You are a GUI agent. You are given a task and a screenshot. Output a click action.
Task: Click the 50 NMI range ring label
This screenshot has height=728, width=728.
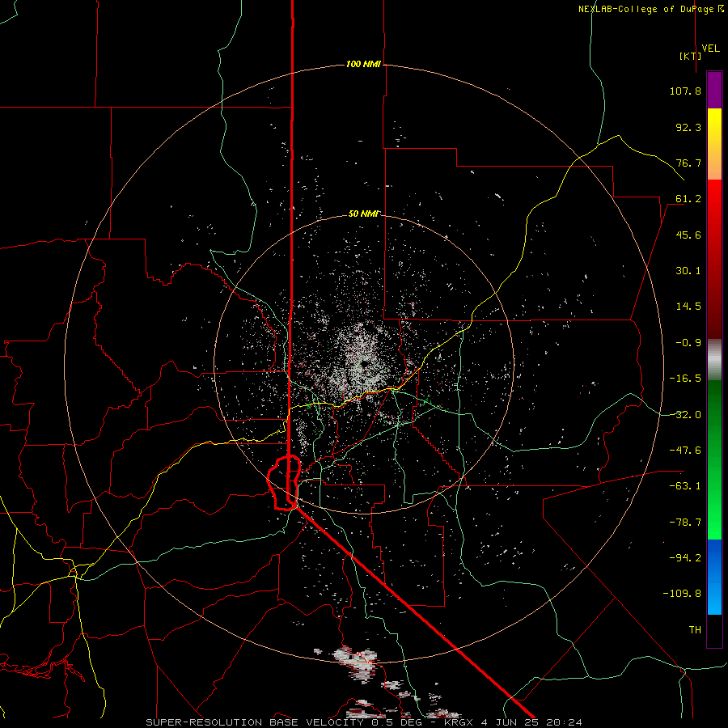tap(363, 214)
